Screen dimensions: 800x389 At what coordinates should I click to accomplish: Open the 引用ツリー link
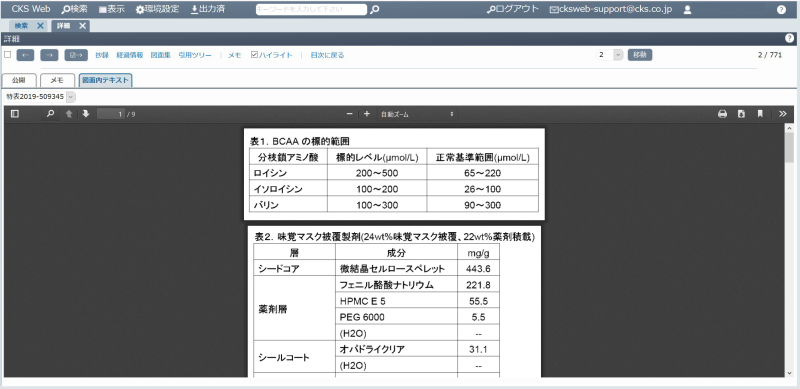195,55
